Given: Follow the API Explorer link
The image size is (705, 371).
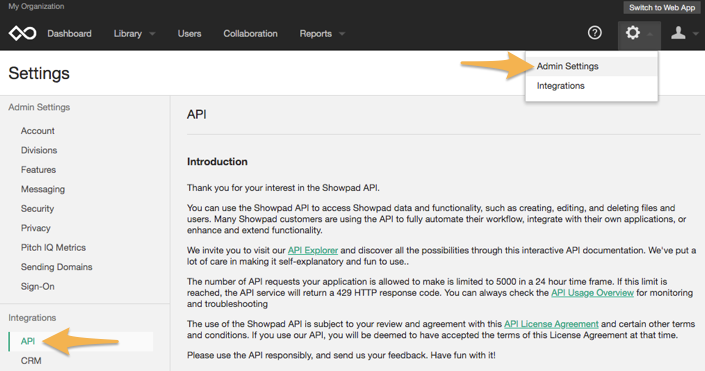Looking at the screenshot, I should 312,250.
